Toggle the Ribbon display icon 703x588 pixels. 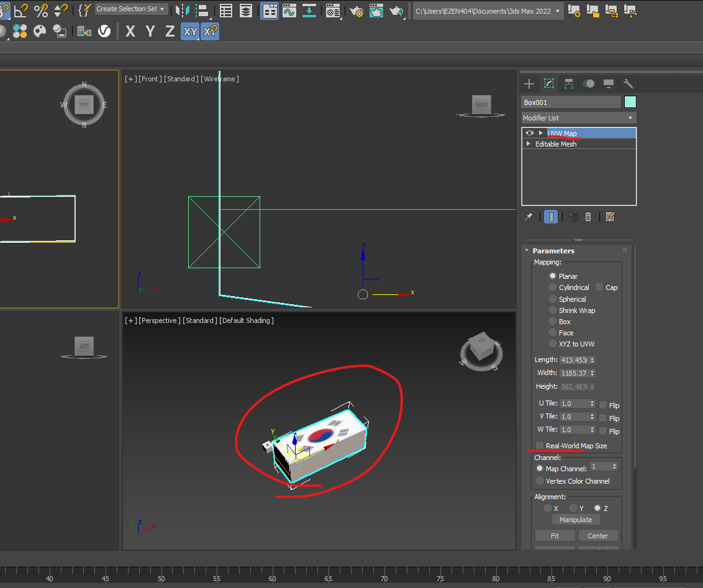coord(270,11)
